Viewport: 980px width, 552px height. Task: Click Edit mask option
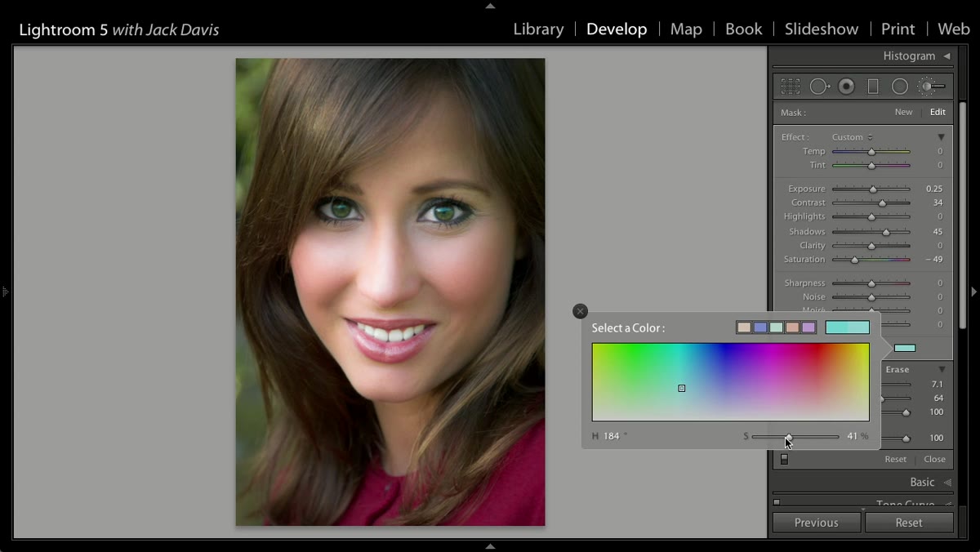tap(938, 113)
